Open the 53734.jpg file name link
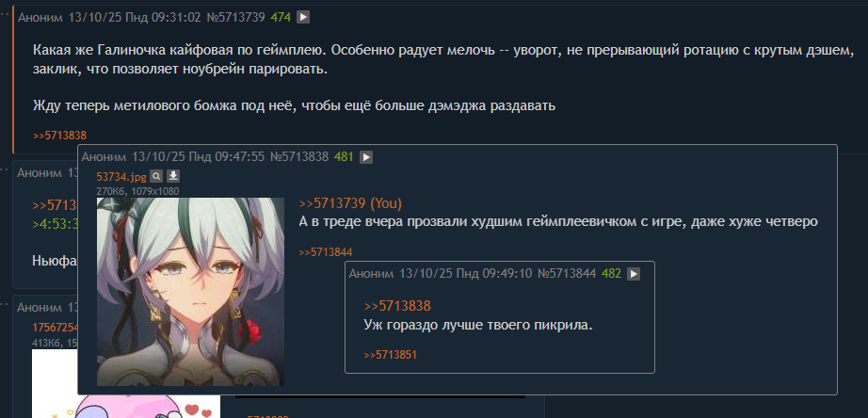Viewport: 868px width, 418px height. 121,177
